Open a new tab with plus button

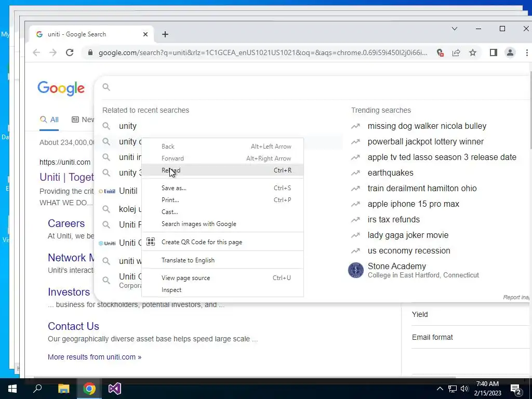point(165,34)
